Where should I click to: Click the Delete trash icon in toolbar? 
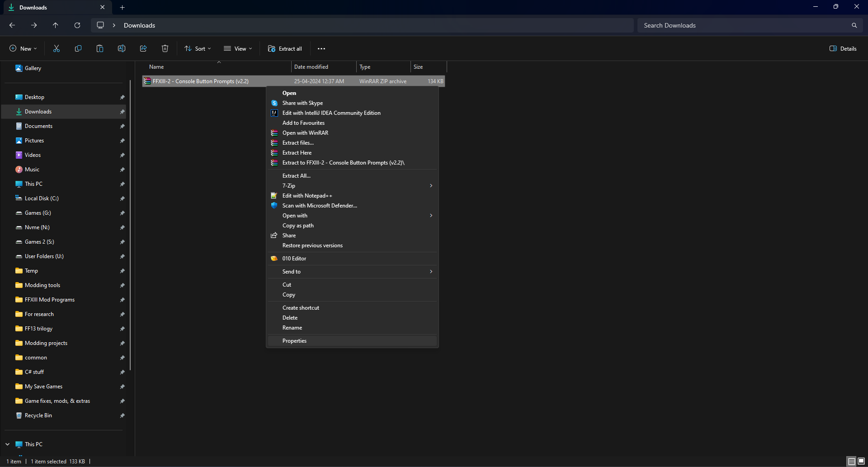point(165,48)
